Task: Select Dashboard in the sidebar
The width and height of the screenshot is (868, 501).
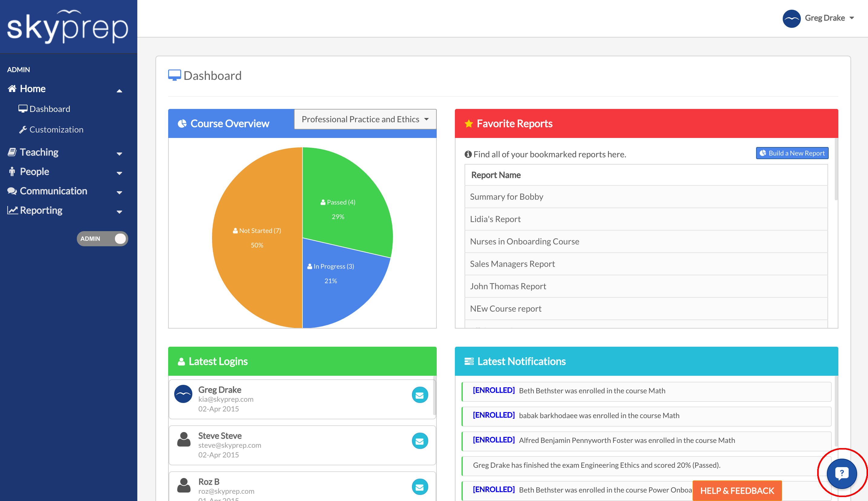Action: (x=50, y=109)
